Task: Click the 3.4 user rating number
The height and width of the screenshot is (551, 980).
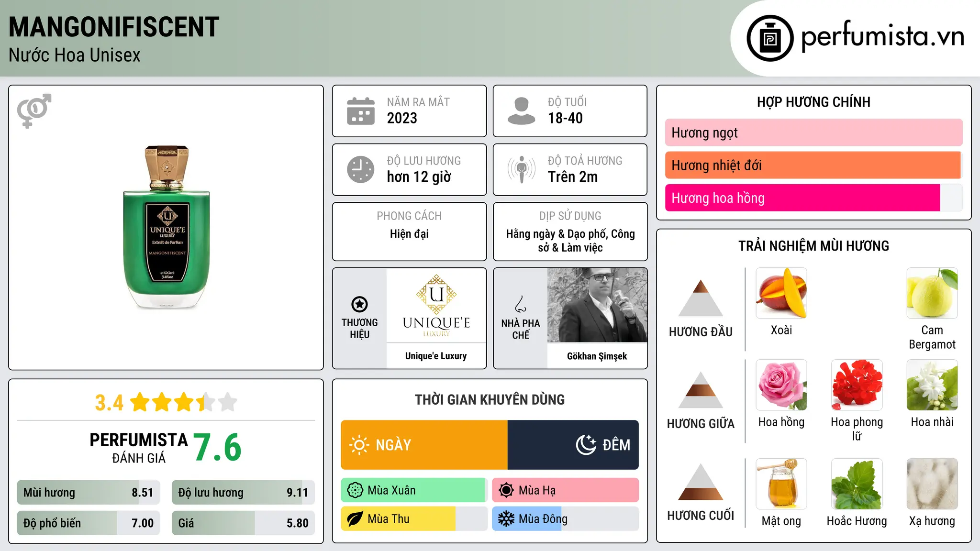Action: tap(109, 402)
